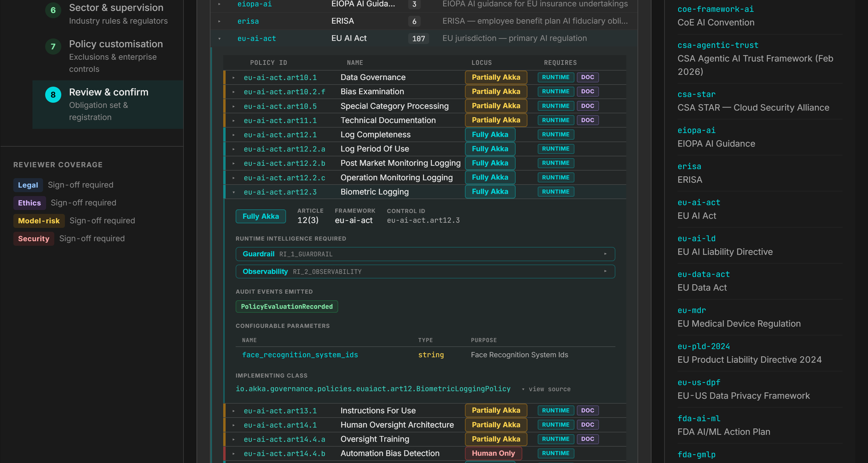Collapse the eu-ai-act framework row

(x=219, y=39)
